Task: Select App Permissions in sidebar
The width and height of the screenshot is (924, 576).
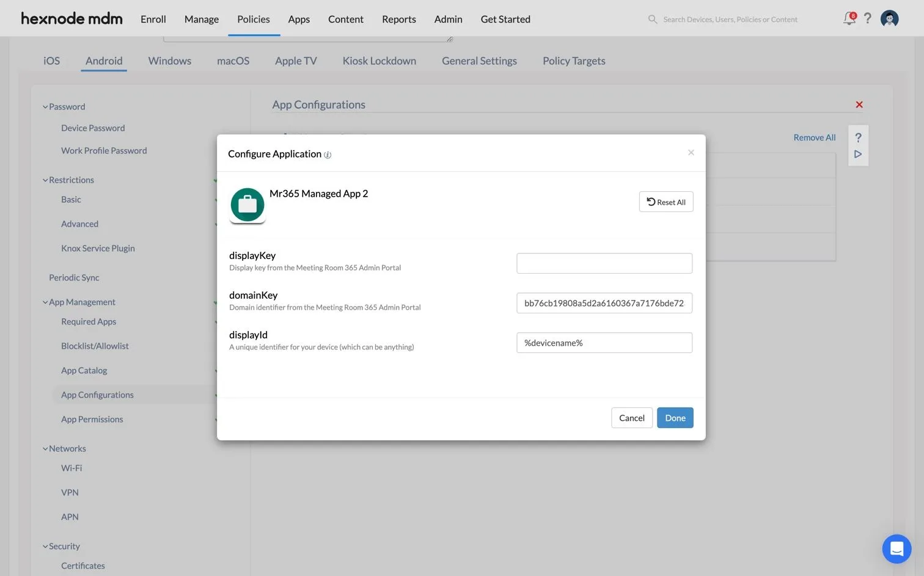Action: tap(92, 419)
